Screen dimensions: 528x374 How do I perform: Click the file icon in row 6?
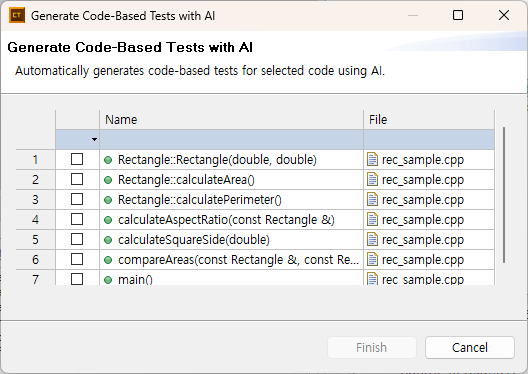pos(372,259)
